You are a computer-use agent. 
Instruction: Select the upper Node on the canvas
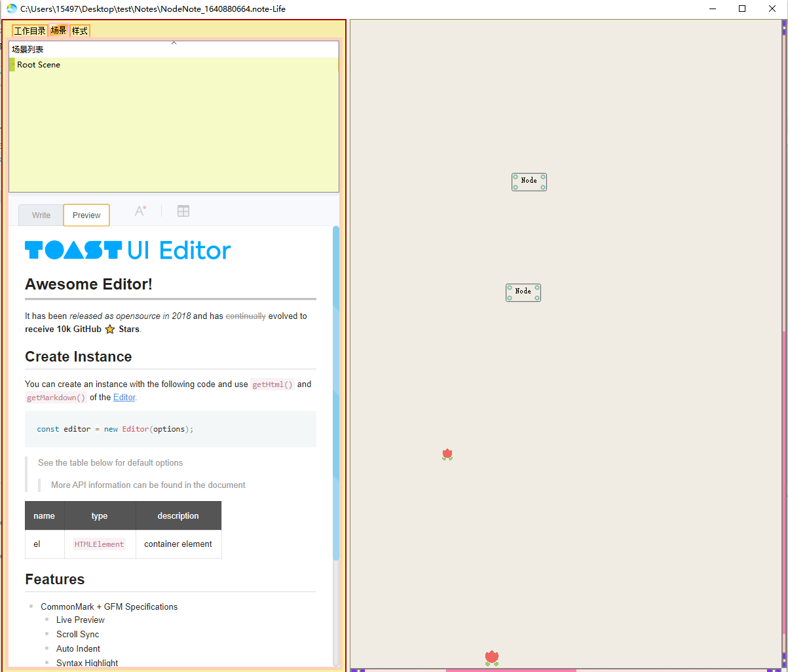(529, 182)
